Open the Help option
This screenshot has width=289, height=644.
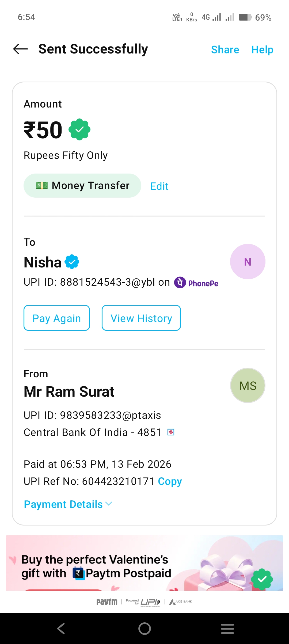click(x=262, y=50)
